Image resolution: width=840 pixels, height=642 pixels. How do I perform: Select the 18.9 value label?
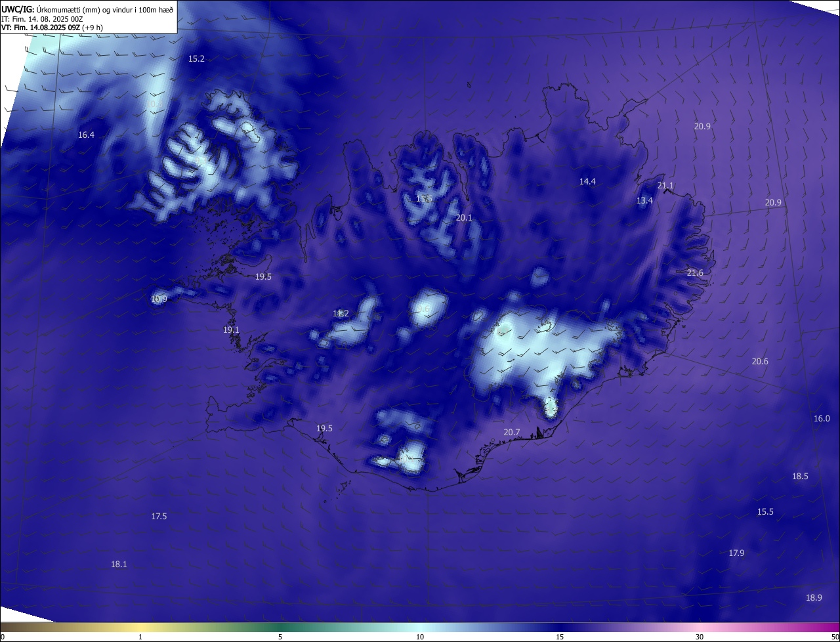click(x=814, y=597)
